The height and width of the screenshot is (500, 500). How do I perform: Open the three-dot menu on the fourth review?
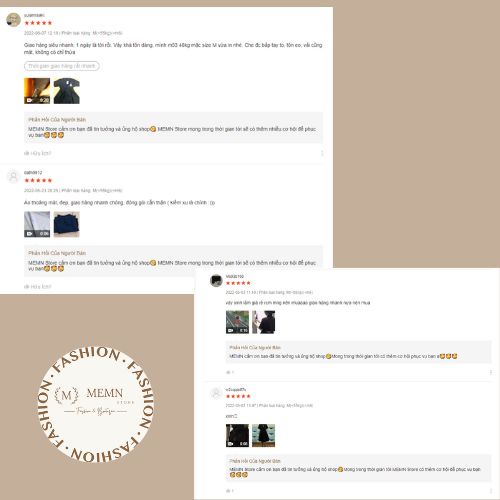(x=491, y=491)
